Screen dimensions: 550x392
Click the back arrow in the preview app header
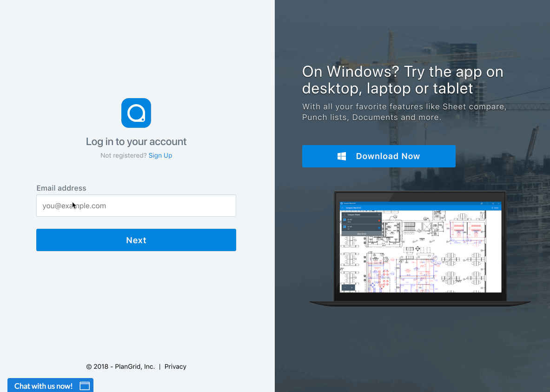point(343,207)
